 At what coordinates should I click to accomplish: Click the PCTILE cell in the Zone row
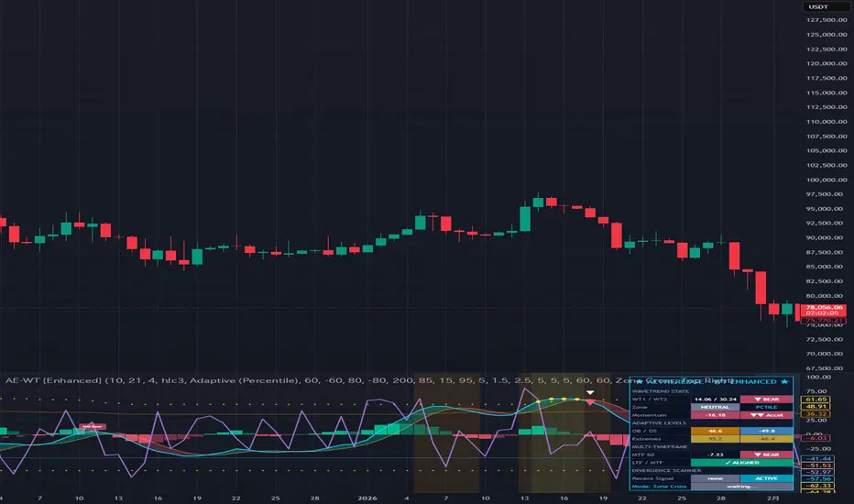(x=766, y=407)
